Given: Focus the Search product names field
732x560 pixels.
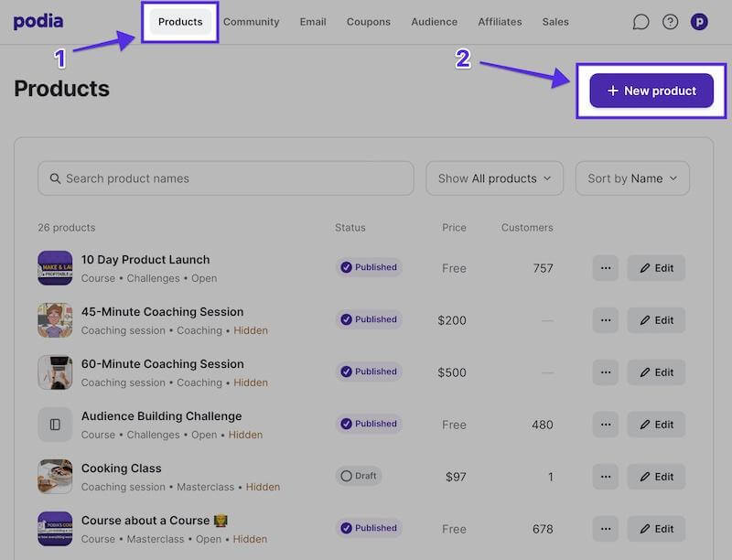Looking at the screenshot, I should pos(225,178).
